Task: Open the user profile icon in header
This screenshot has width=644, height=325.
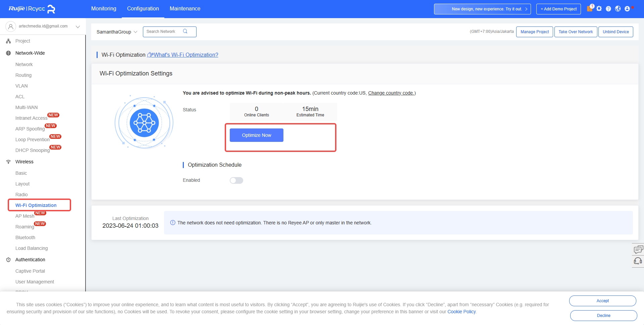Action: coord(627,9)
